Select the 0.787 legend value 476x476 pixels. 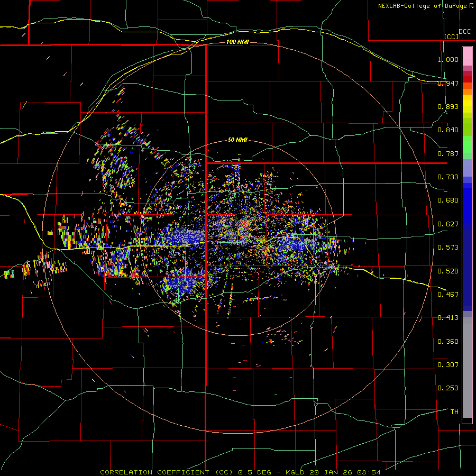coord(448,153)
